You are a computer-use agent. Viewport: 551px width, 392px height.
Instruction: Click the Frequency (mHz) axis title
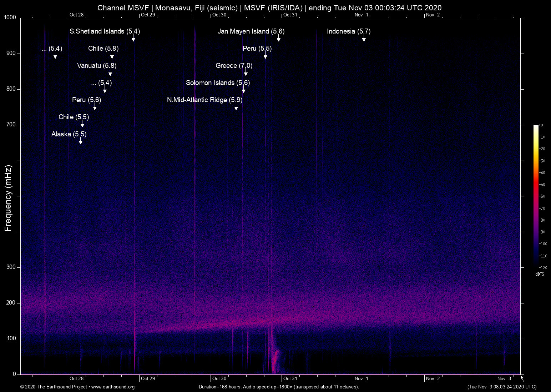[x=8, y=198]
